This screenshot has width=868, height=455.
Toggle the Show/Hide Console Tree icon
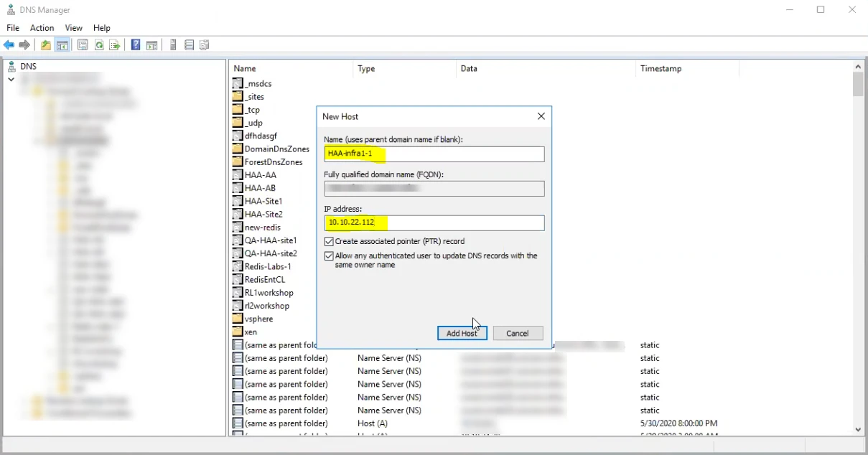[x=62, y=45]
